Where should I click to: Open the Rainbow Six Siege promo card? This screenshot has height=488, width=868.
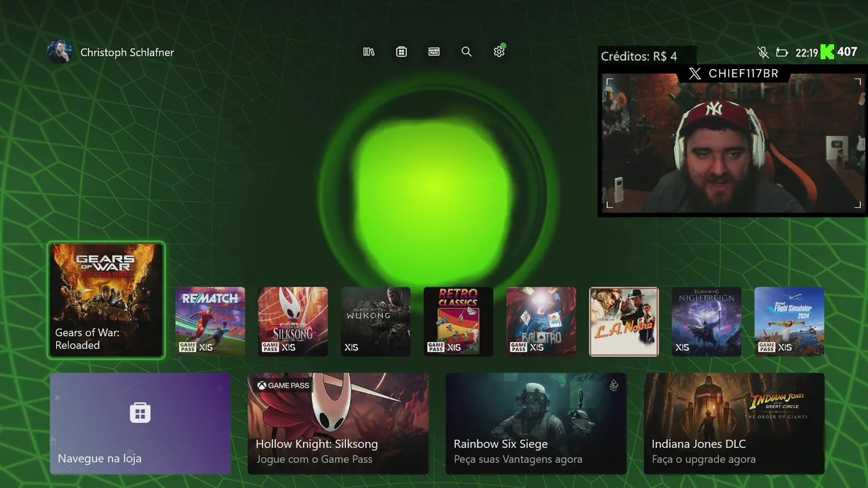536,424
